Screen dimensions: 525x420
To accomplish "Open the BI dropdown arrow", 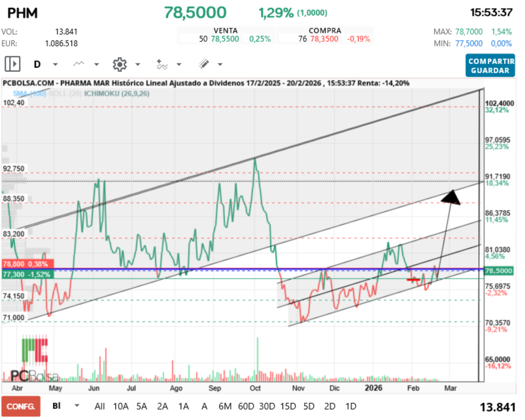I will 76,406.
